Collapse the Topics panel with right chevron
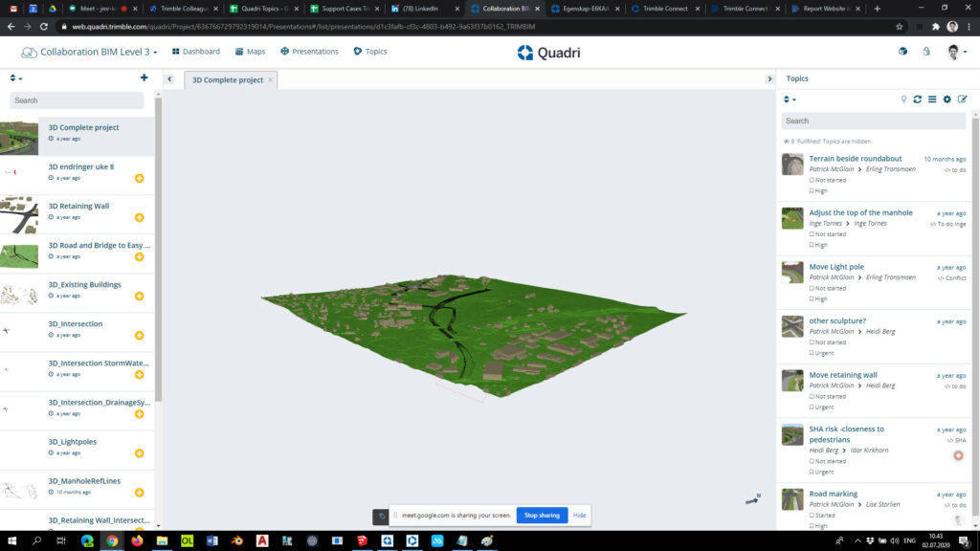This screenshot has height=551, width=980. coord(769,79)
